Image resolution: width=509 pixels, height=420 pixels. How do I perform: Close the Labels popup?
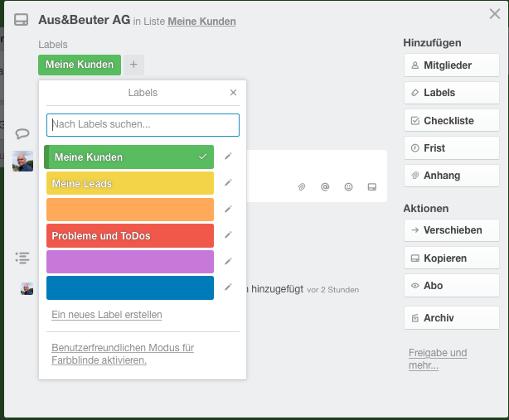[x=233, y=93]
